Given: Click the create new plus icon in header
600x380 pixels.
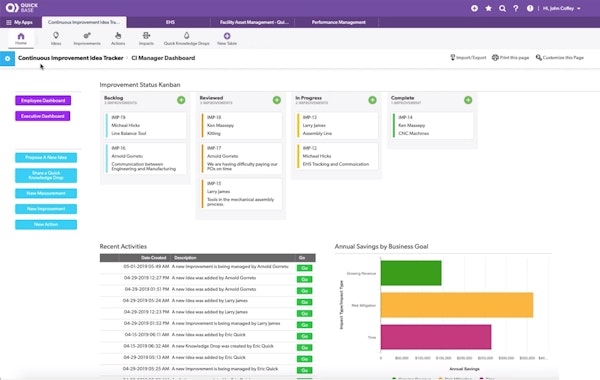Looking at the screenshot, I should (x=474, y=8).
